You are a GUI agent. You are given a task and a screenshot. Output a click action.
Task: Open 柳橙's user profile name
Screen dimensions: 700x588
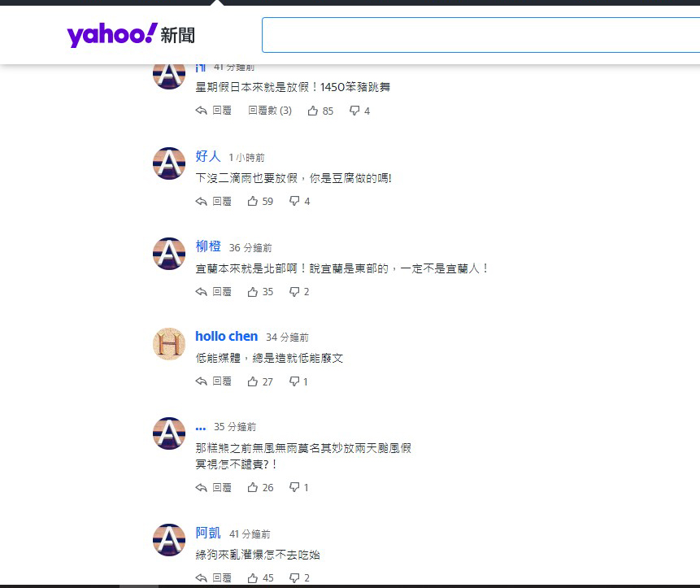(208, 246)
